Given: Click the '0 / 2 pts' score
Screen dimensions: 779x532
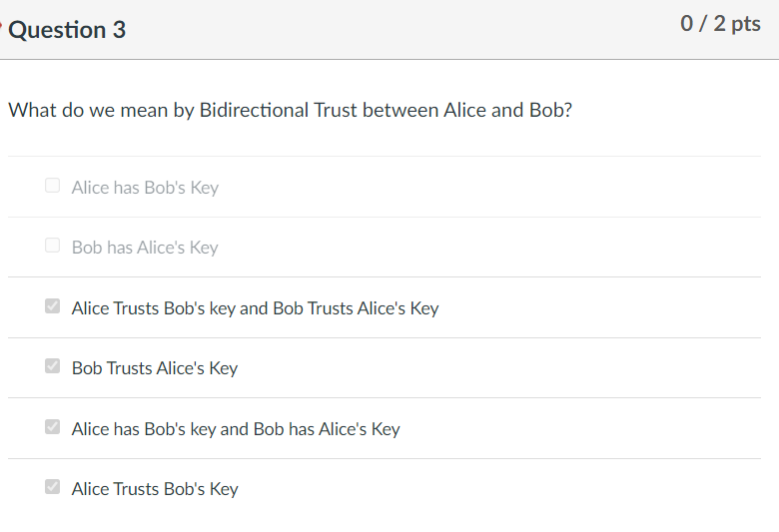Looking at the screenshot, I should [x=720, y=24].
